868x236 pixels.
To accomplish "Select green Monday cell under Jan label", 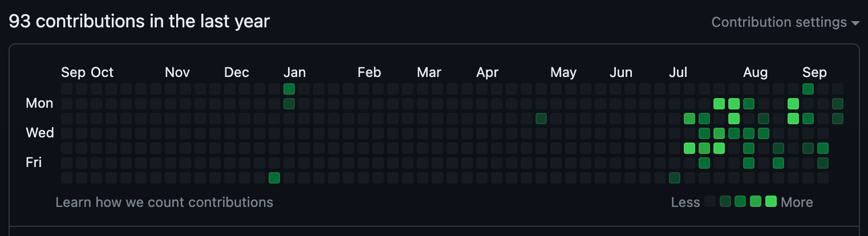I will [x=289, y=104].
